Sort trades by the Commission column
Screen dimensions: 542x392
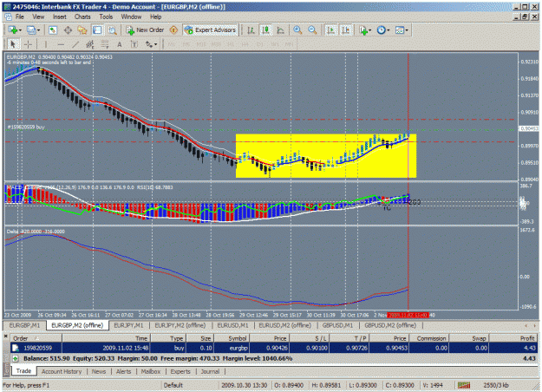[429, 338]
